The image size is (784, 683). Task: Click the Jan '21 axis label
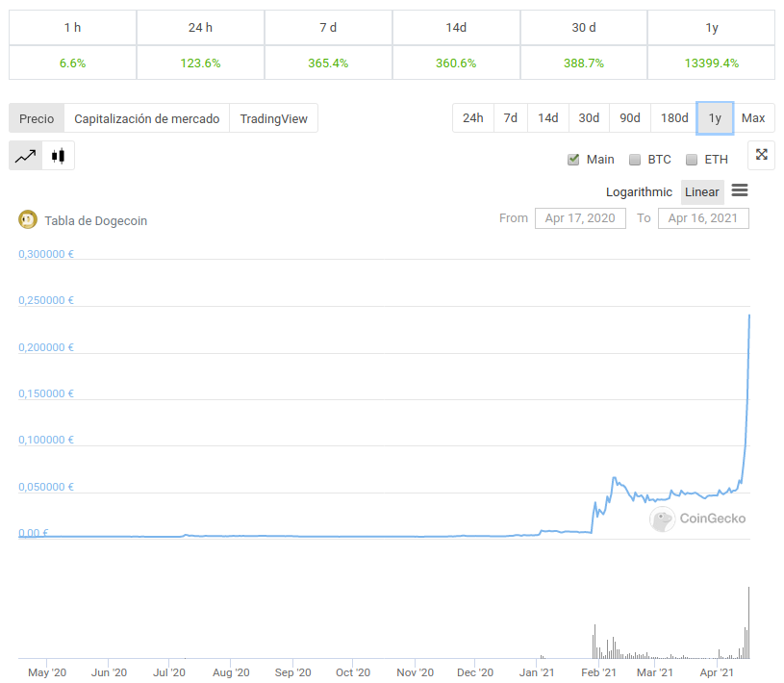coord(537,672)
